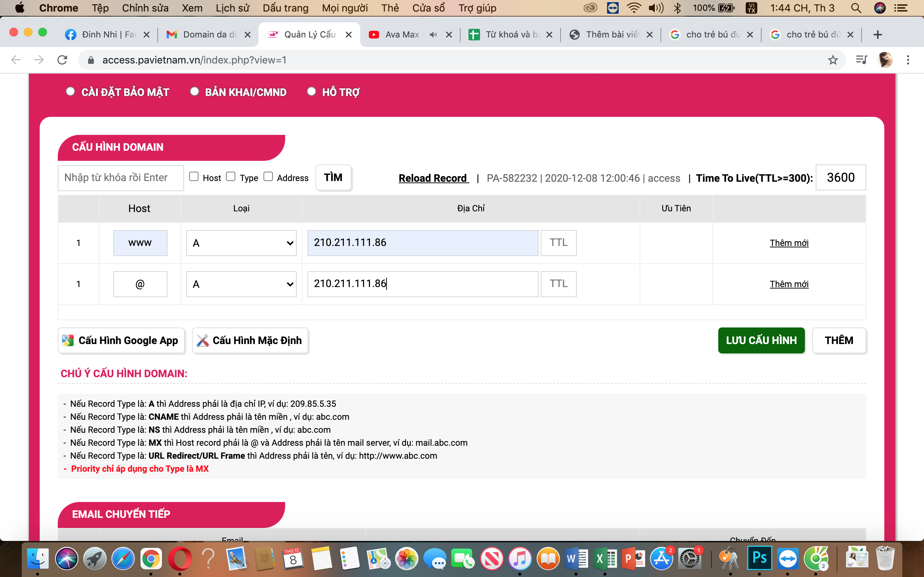Click the TTL field for @ record
Image resolution: width=924 pixels, height=577 pixels.
(559, 284)
